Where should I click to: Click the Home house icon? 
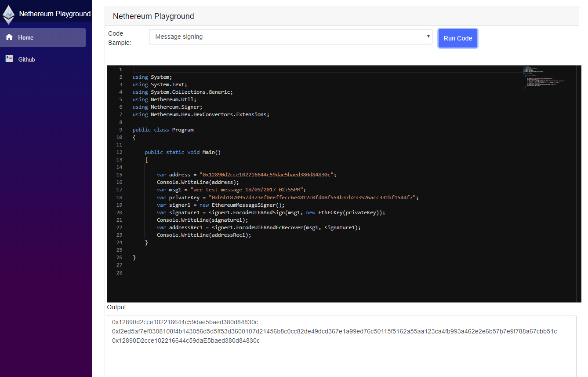coord(9,37)
